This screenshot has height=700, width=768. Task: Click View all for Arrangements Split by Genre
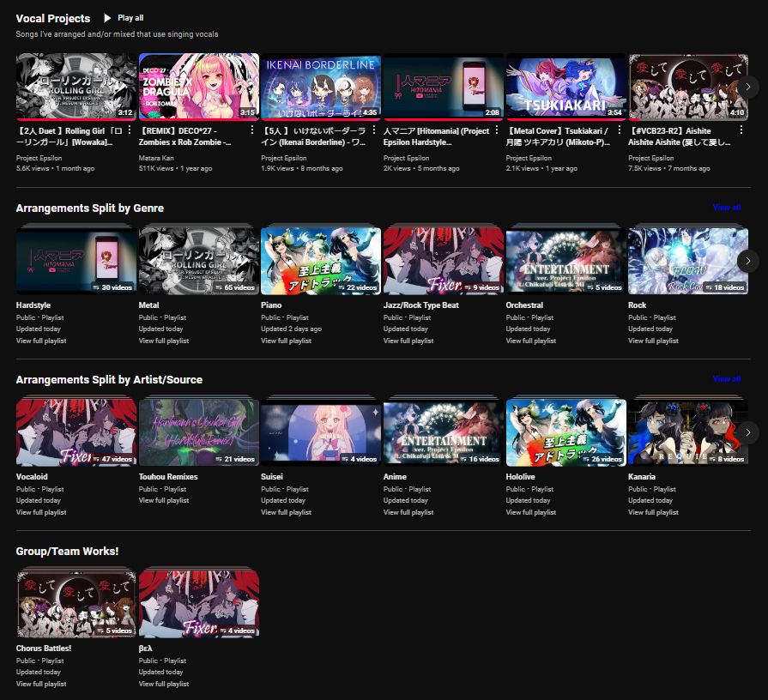click(x=726, y=208)
